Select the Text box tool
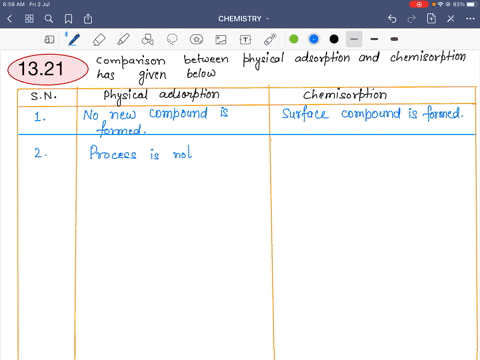480x360 pixels. pyautogui.click(x=245, y=39)
